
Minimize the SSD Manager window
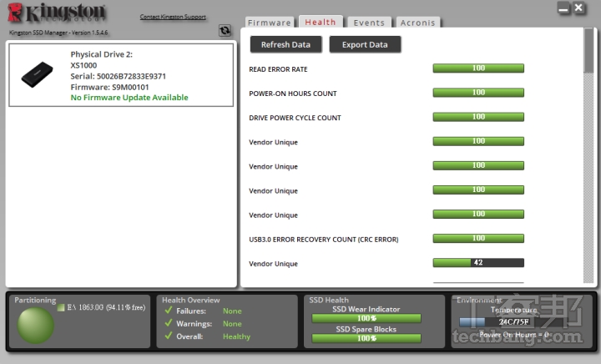pos(563,8)
